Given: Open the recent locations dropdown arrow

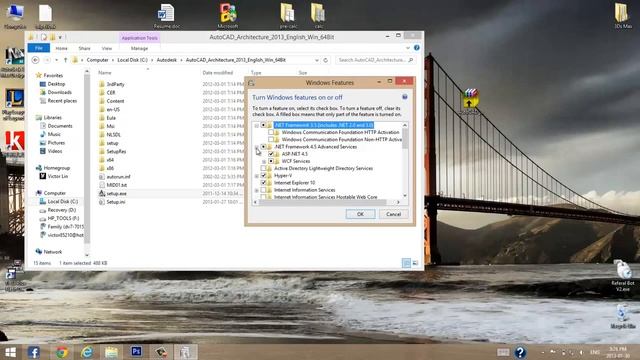Looking at the screenshot, I should [x=56, y=60].
